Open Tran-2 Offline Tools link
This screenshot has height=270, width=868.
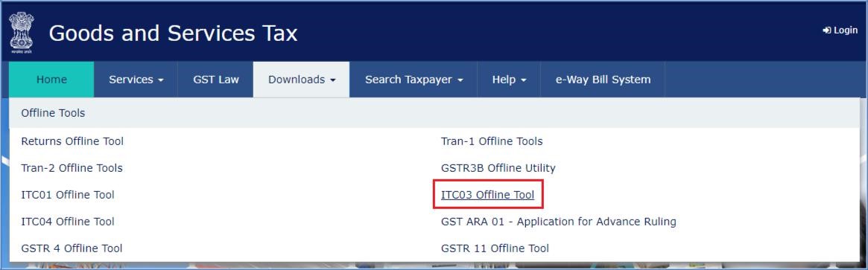pyautogui.click(x=72, y=168)
